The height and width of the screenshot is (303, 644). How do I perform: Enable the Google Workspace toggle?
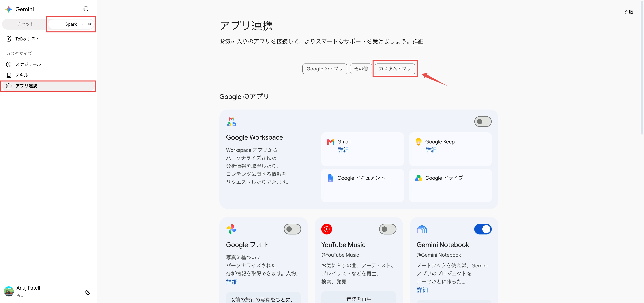point(483,122)
